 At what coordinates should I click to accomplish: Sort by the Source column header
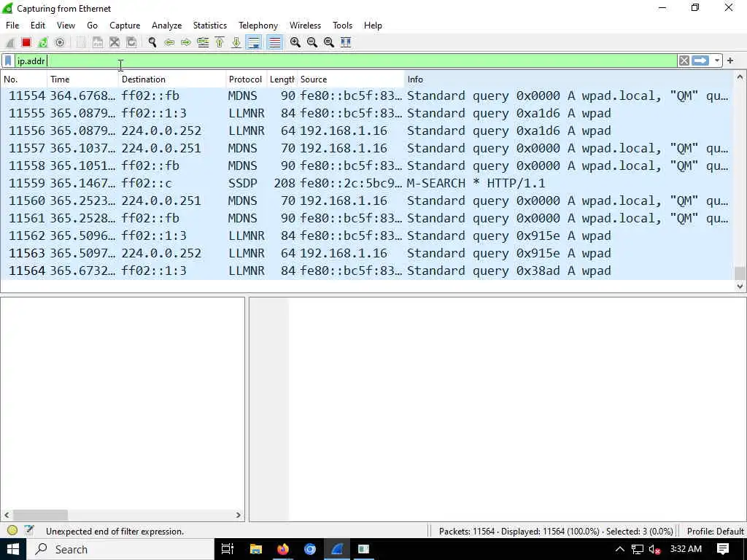tap(351, 79)
